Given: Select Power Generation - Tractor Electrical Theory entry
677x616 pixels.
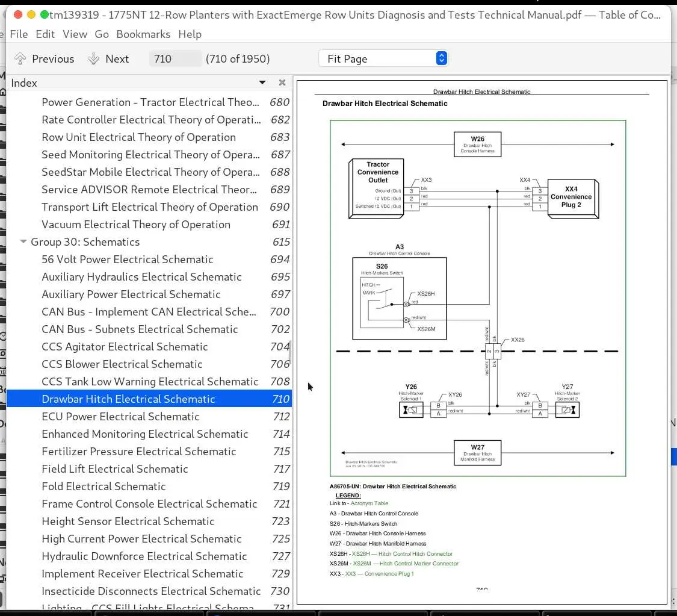Looking at the screenshot, I should [x=149, y=102].
